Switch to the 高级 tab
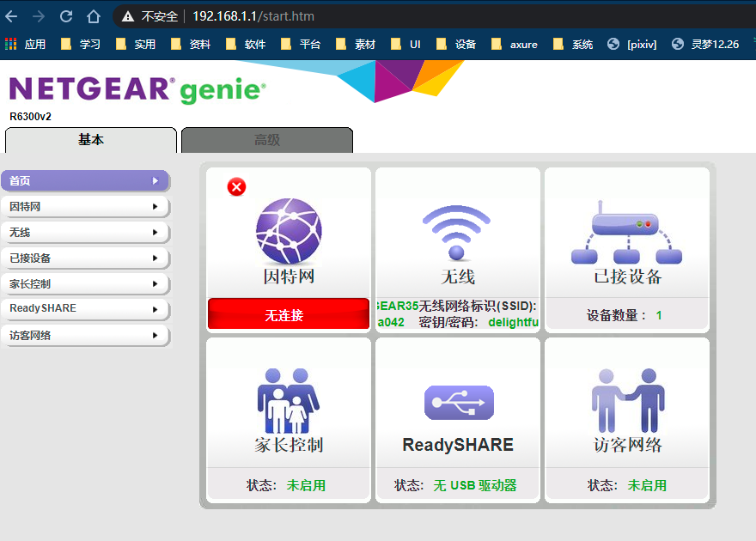This screenshot has height=541, width=756. point(267,140)
